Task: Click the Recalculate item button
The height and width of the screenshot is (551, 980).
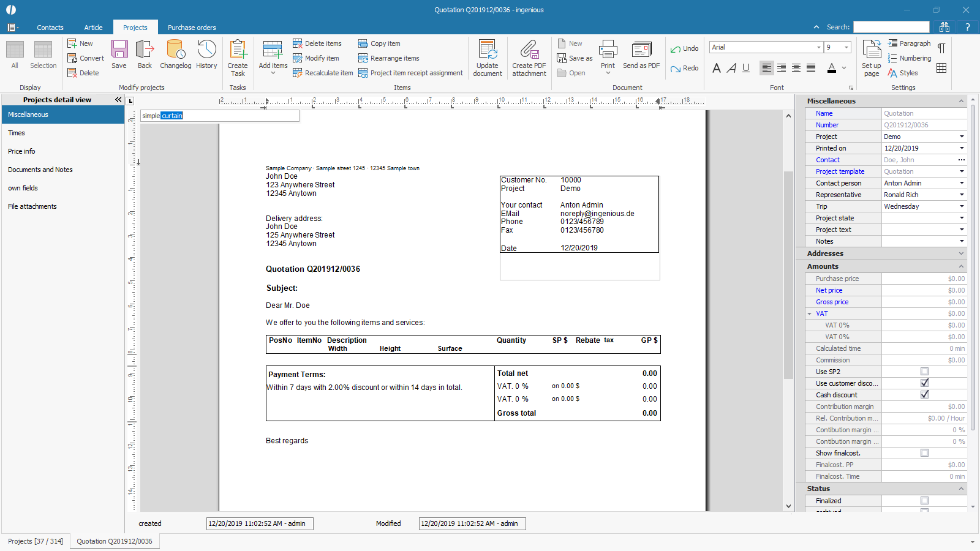Action: [x=323, y=73]
